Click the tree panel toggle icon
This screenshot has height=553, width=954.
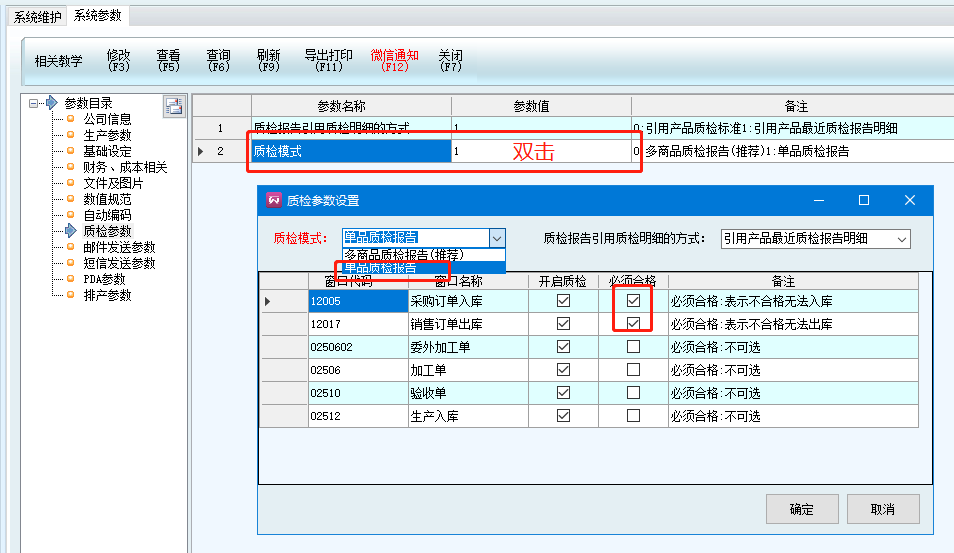(x=174, y=107)
